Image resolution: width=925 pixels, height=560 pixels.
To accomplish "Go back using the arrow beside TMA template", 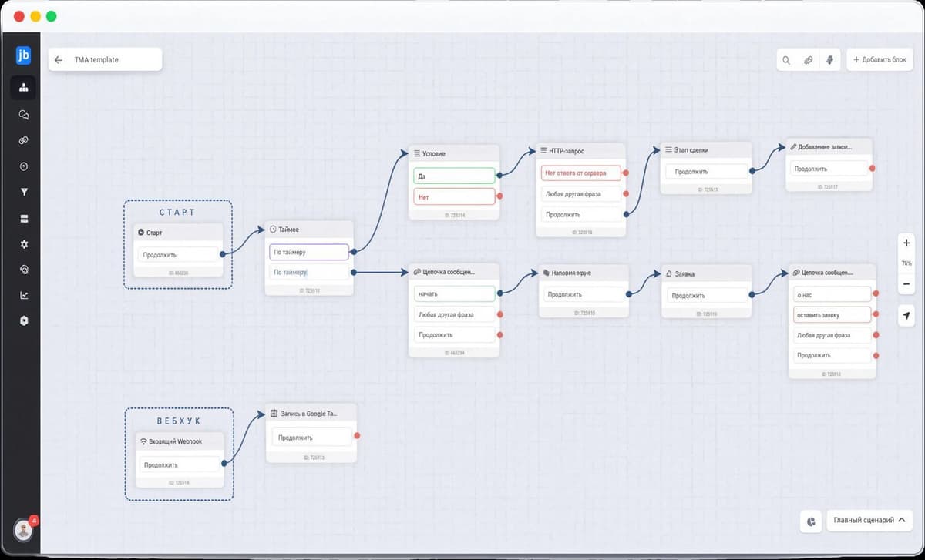I will click(x=59, y=59).
